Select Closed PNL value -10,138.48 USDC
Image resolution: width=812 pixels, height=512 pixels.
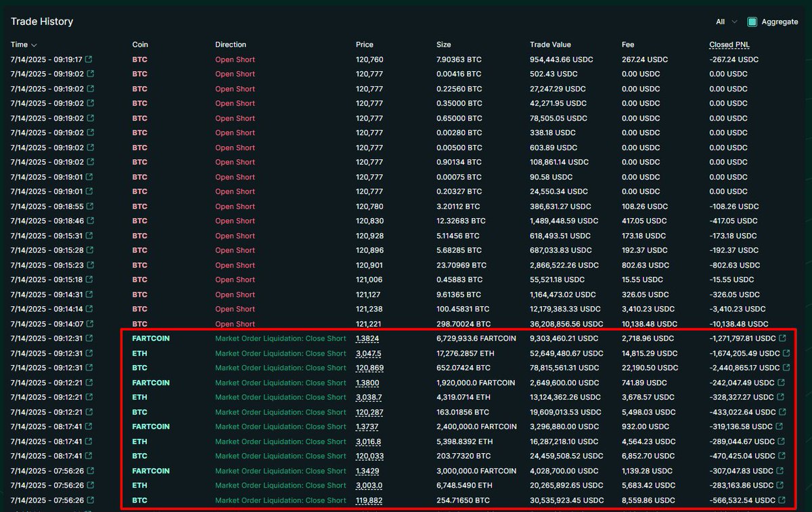(738, 324)
